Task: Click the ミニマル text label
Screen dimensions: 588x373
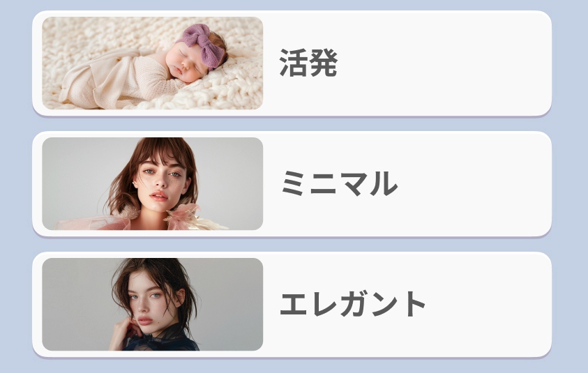Action: coord(340,183)
